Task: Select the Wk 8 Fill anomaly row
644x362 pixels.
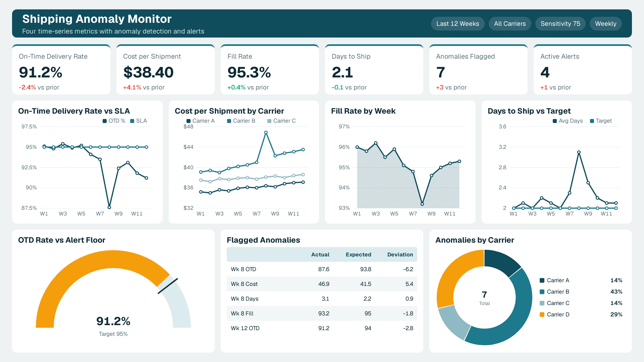Action: pos(322,313)
